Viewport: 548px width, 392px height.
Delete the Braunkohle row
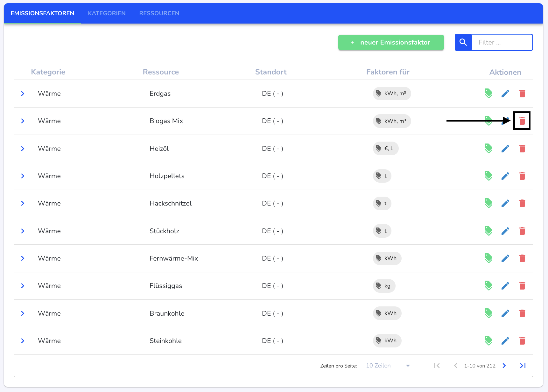(522, 313)
